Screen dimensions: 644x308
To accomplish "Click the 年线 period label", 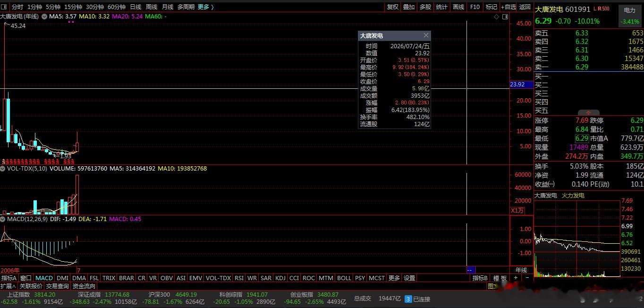I will click(x=521, y=270).
